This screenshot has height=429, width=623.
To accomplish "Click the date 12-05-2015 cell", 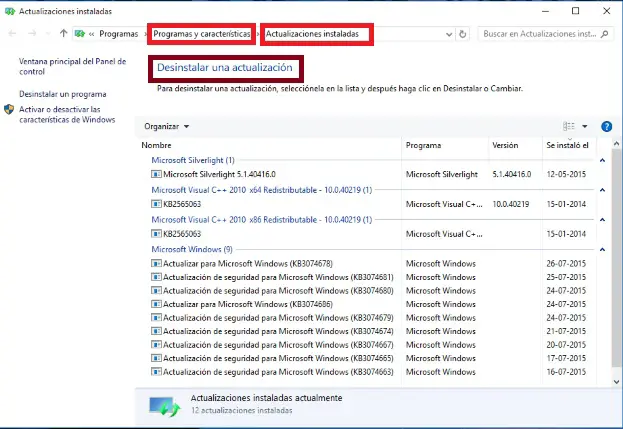I will click(x=566, y=174).
